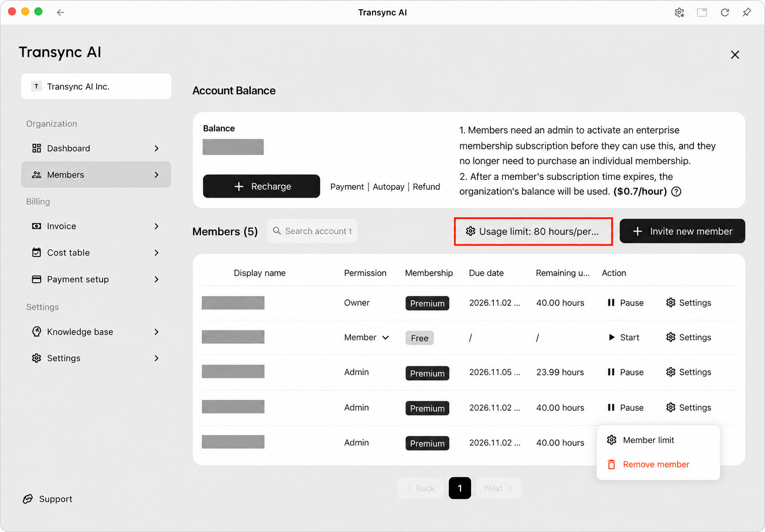Reload with the refresh icon

click(x=725, y=12)
